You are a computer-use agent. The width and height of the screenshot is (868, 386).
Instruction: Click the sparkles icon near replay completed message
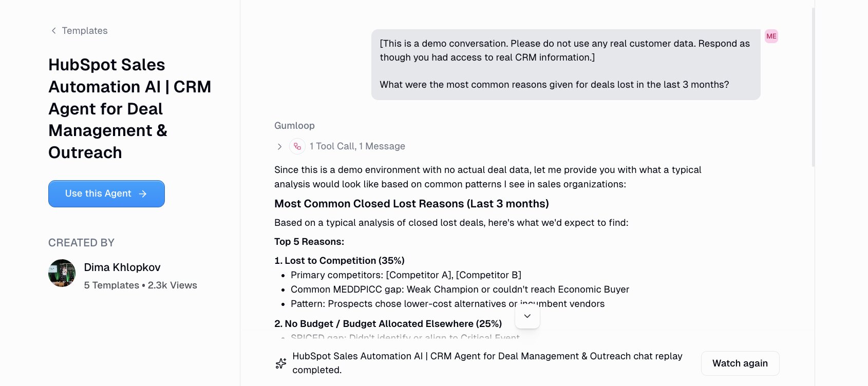click(280, 363)
